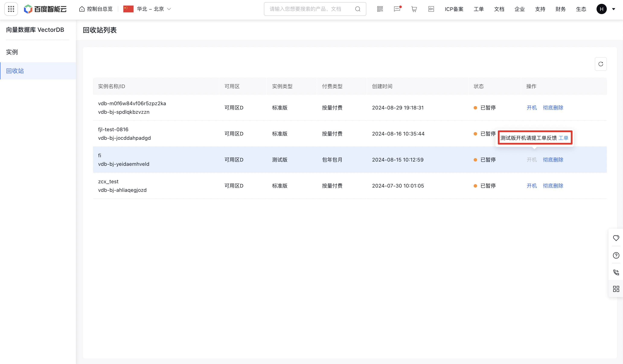This screenshot has height=364, width=623.
Task: Open the 财务 menu
Action: point(560,9)
